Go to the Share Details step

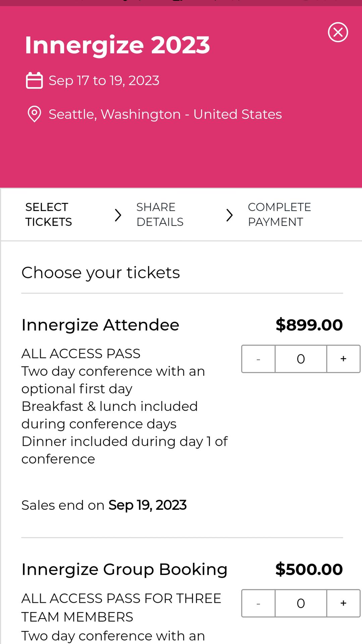160,215
